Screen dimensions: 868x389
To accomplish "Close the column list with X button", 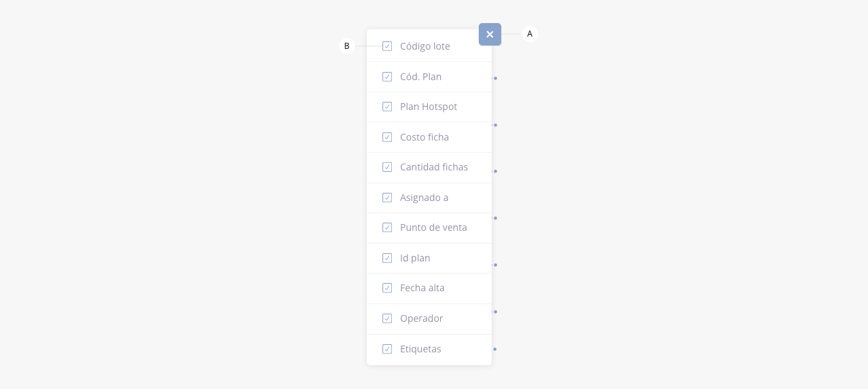I will click(x=490, y=34).
